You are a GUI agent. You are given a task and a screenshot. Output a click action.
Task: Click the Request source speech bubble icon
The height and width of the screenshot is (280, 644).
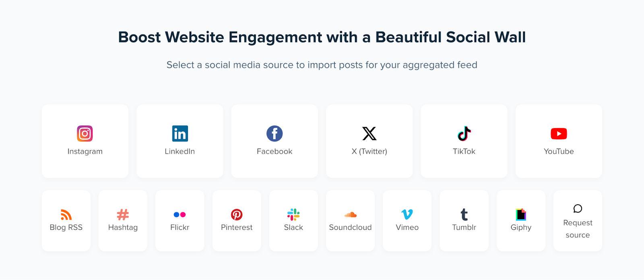[578, 209]
